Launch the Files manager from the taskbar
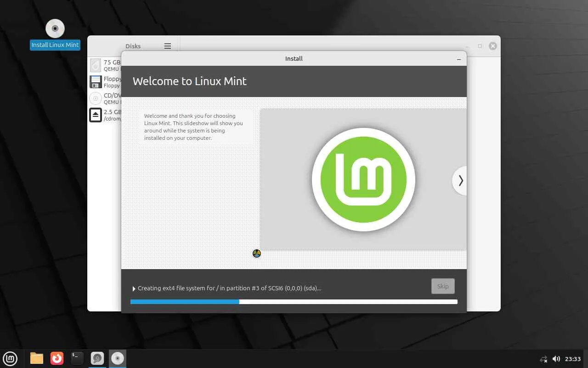588x368 pixels. pos(37,358)
